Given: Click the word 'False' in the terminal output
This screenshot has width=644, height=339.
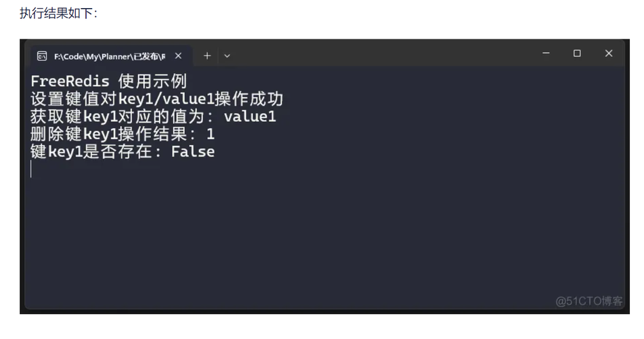Looking at the screenshot, I should click(192, 152).
